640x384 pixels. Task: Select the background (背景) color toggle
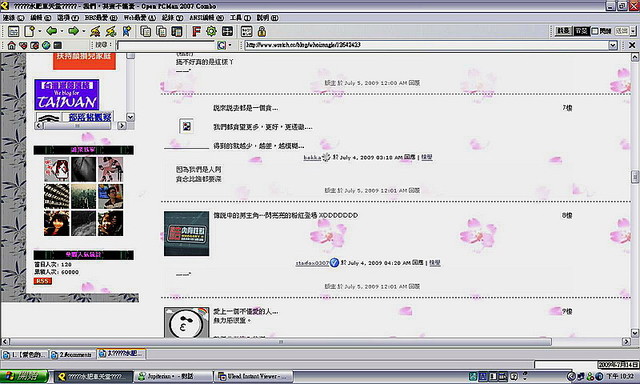click(x=581, y=31)
